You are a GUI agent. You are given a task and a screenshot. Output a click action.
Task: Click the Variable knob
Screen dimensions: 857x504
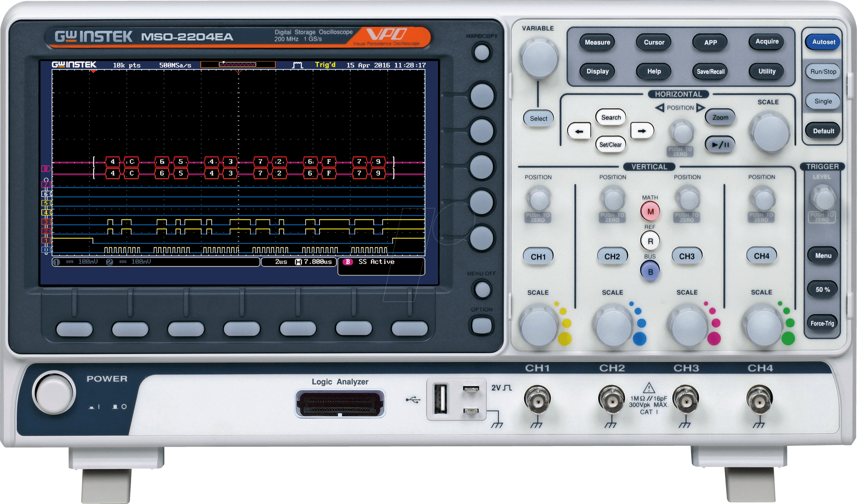coord(539,58)
